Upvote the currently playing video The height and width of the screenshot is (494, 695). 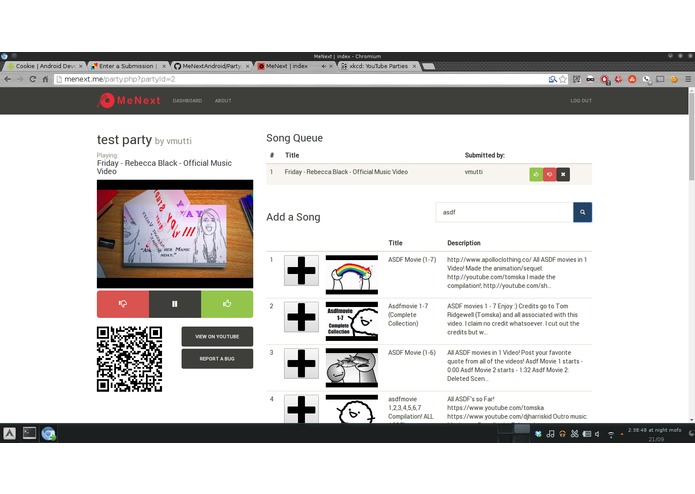pos(227,304)
